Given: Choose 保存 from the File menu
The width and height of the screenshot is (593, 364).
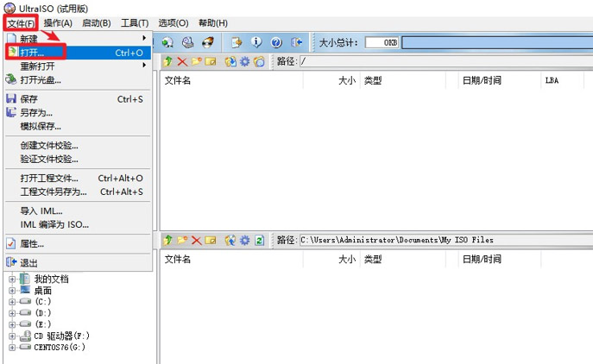Looking at the screenshot, I should 77,99.
